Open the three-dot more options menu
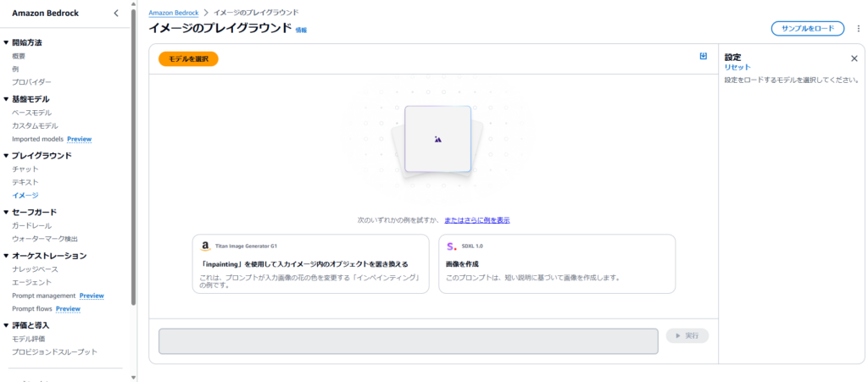The height and width of the screenshot is (382, 868). (x=859, y=28)
